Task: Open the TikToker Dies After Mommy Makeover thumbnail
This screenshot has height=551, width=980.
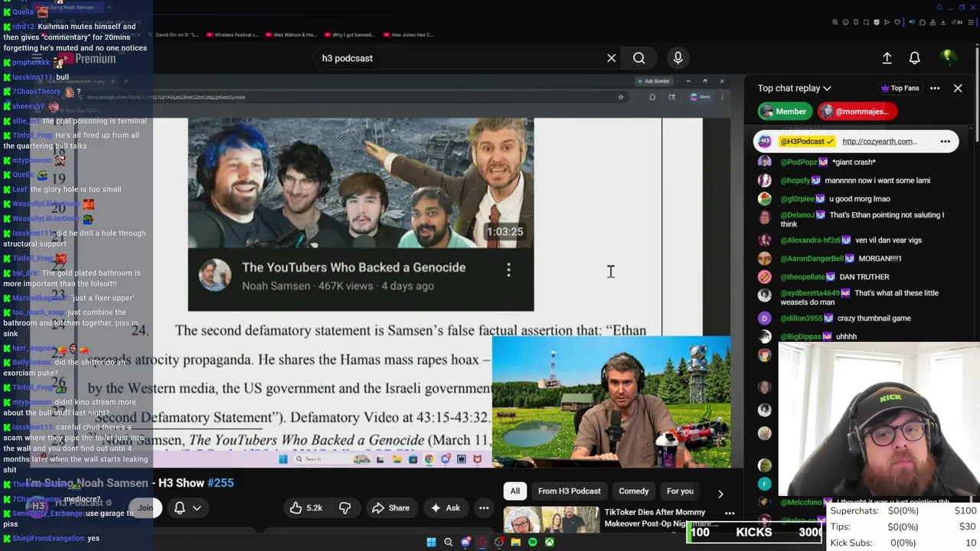Action: (x=551, y=520)
